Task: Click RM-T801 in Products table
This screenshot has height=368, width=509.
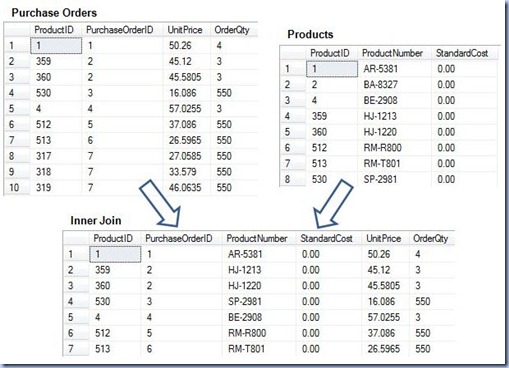Action: (x=382, y=164)
